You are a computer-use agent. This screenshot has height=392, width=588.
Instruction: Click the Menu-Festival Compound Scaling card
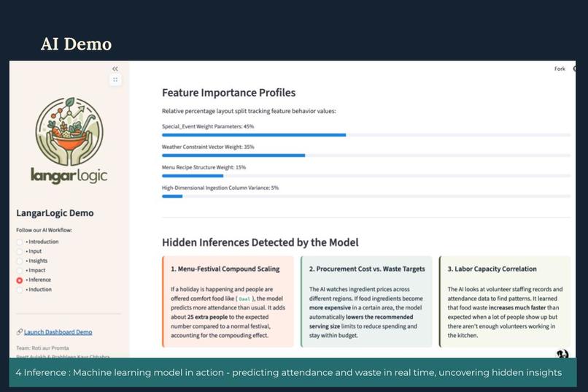pyautogui.click(x=228, y=301)
